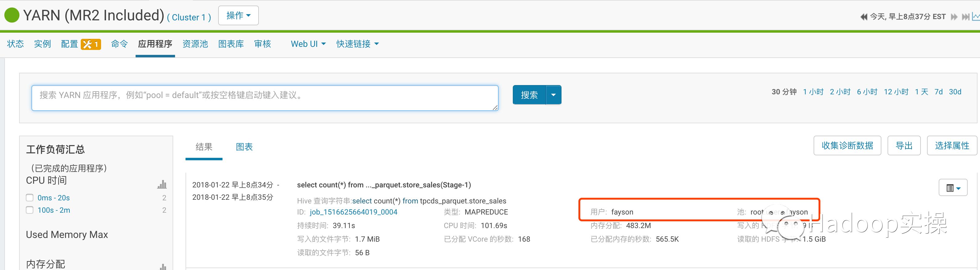Image resolution: width=980 pixels, height=270 pixels.
Task: Click the 搜索 search button
Action: (x=529, y=95)
